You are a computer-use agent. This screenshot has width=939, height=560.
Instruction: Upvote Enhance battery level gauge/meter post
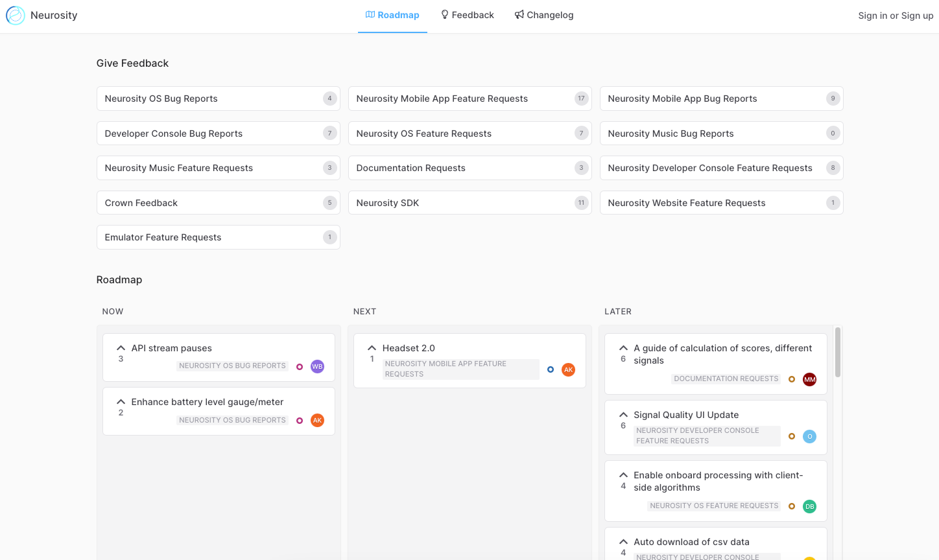(121, 406)
